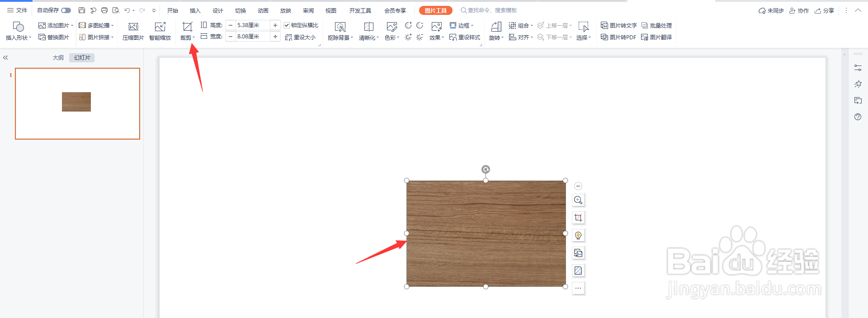Click the floating more options ellipsis button
This screenshot has width=868, height=318.
click(x=578, y=288)
